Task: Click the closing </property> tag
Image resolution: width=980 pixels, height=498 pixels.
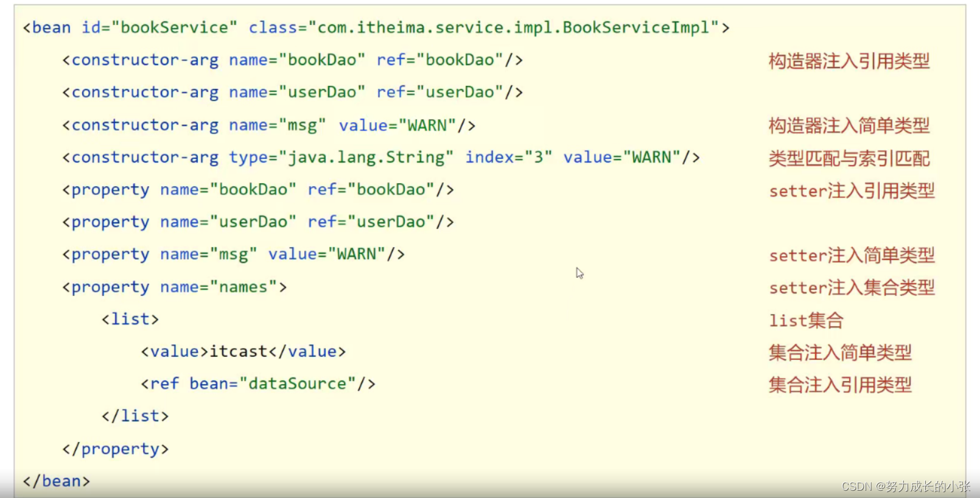Action: (x=116, y=449)
